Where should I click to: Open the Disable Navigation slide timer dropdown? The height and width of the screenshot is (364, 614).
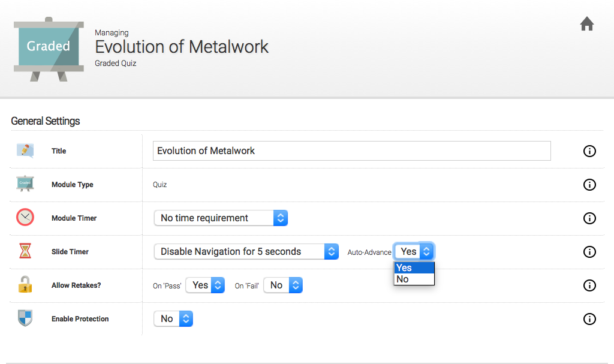click(246, 251)
